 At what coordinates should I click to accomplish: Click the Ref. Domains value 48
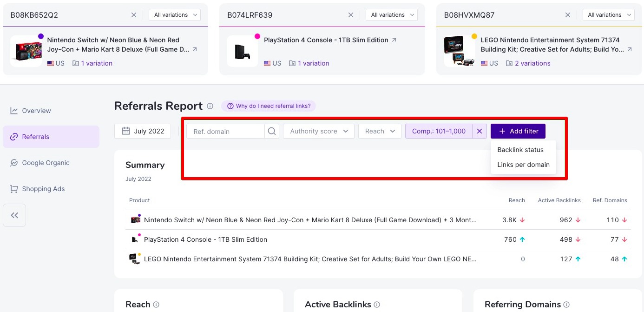(x=615, y=259)
